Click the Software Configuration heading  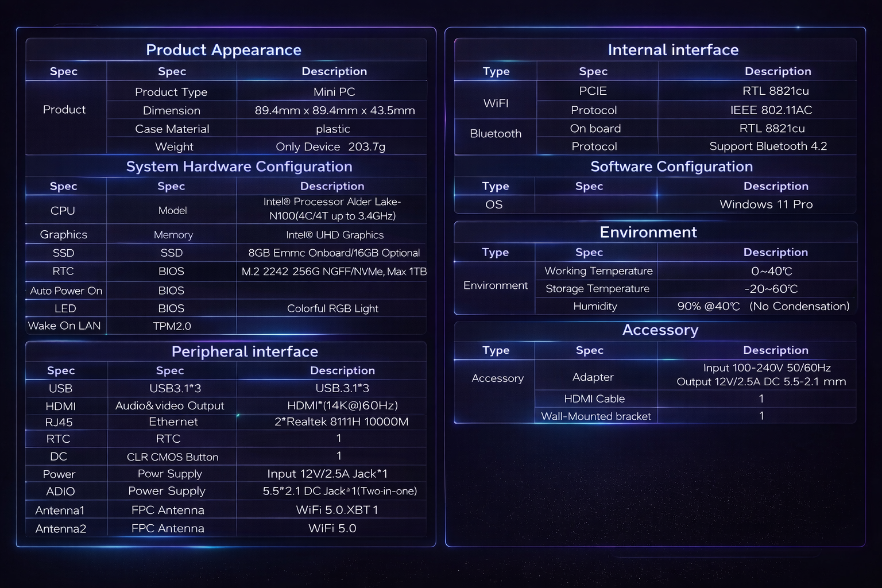tap(671, 167)
